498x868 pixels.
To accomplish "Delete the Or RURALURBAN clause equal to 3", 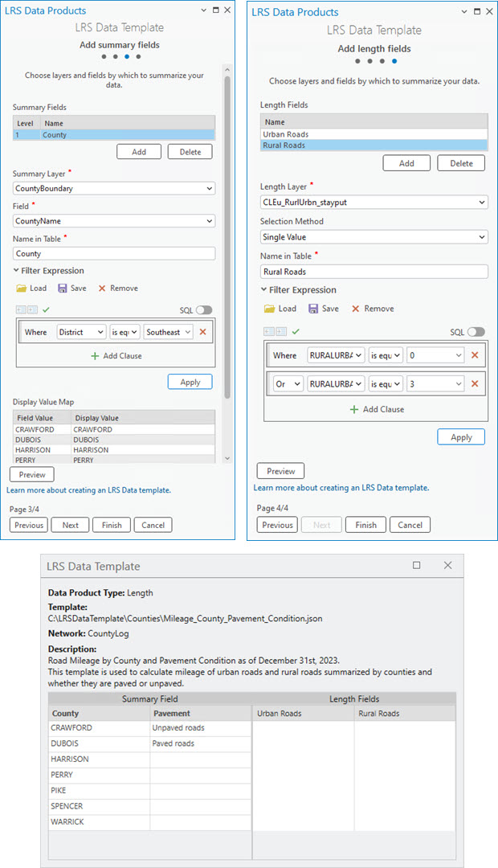I will (x=475, y=383).
